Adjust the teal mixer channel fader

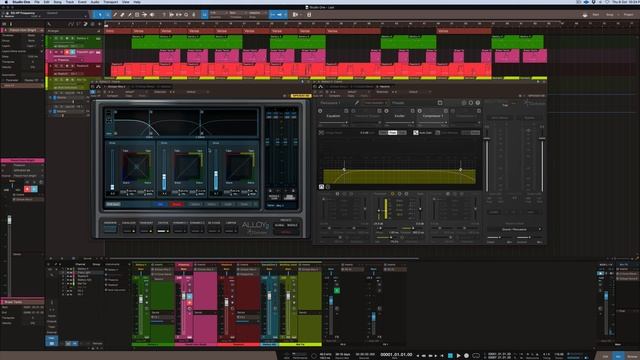click(269, 296)
